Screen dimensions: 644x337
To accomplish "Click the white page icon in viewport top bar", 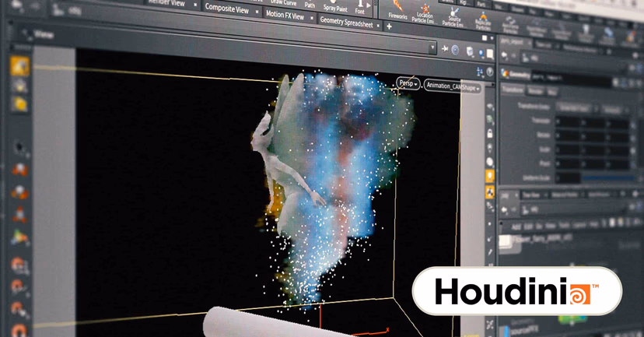I will (x=490, y=54).
